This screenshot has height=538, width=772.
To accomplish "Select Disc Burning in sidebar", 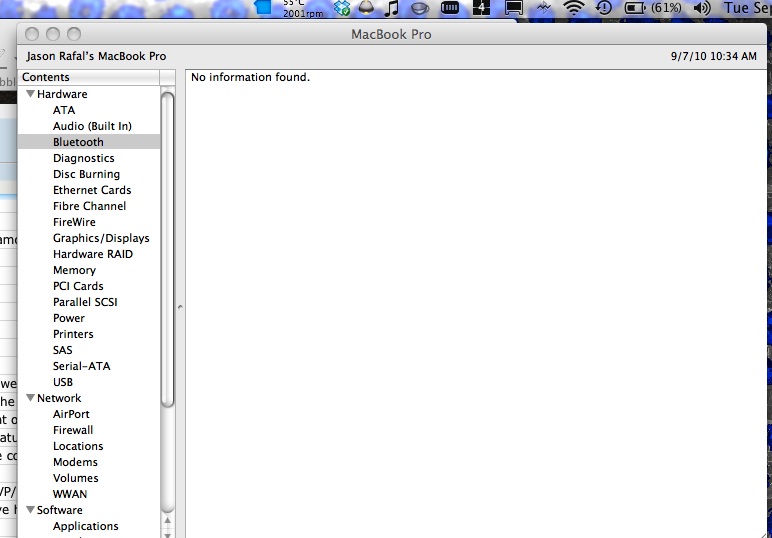I will click(87, 174).
